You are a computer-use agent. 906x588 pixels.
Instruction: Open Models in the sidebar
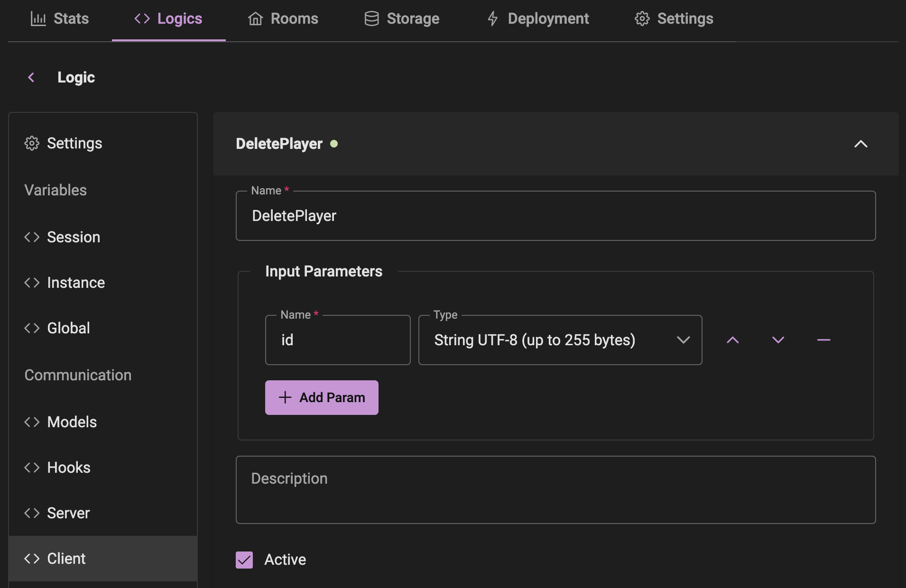(103, 422)
